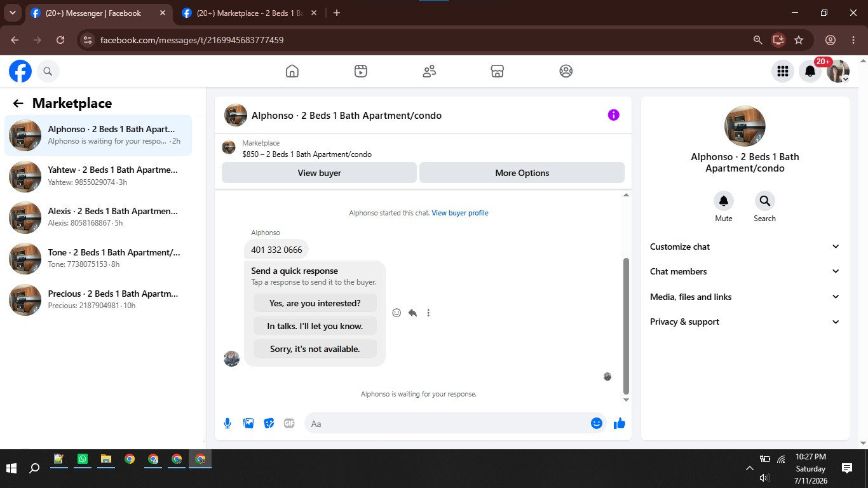Follow the View buyer profile link

point(460,213)
